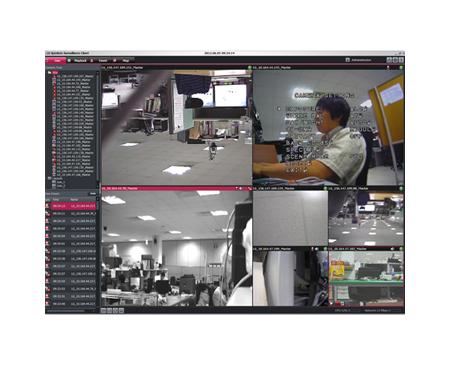The height and width of the screenshot is (370, 450).
Task: Open the Playback tab
Action: point(78,60)
